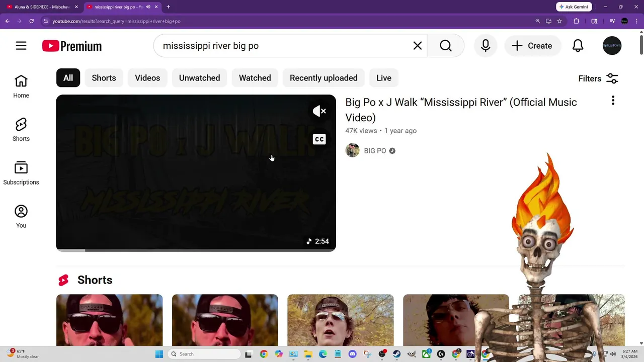Viewport: 644px width, 362px height.
Task: View site information icon in address bar
Action: tap(46, 21)
